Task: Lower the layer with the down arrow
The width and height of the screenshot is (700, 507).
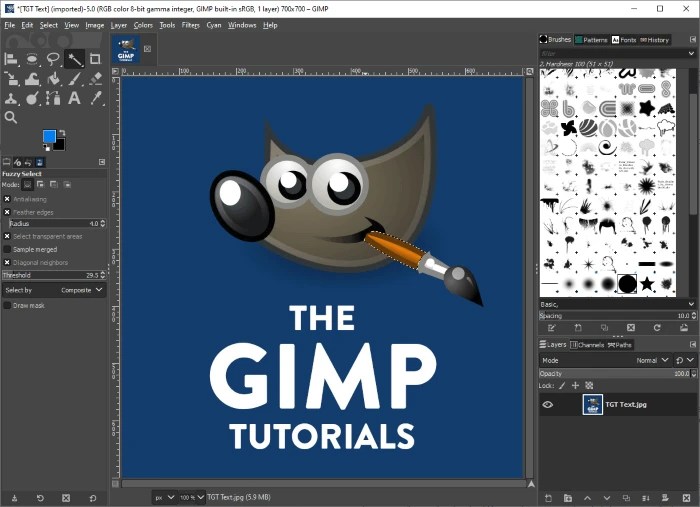Action: pyautogui.click(x=607, y=498)
